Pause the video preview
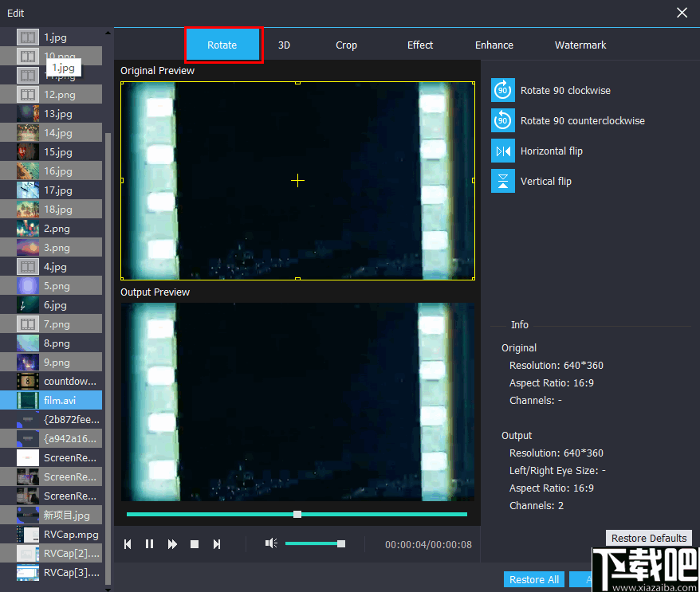Screen dimensions: 700x592 [x=149, y=543]
